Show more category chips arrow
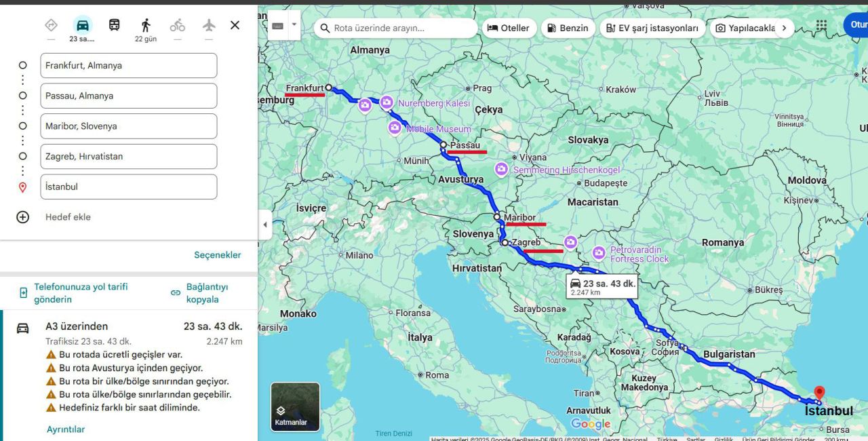868x441 pixels. tap(785, 28)
